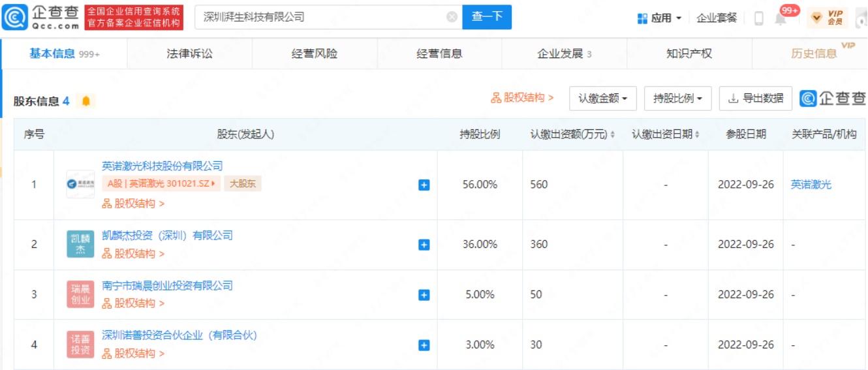Viewport: 868px width, 370px height.
Task: Open the 认缴金额 dropdown filter
Action: click(x=602, y=99)
